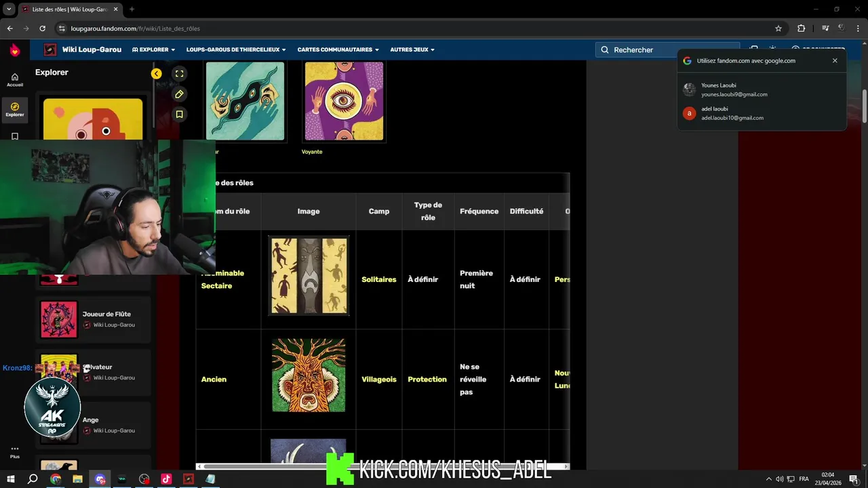Open the Windows Start menu
This screenshot has width=868, height=488.
click(x=11, y=479)
